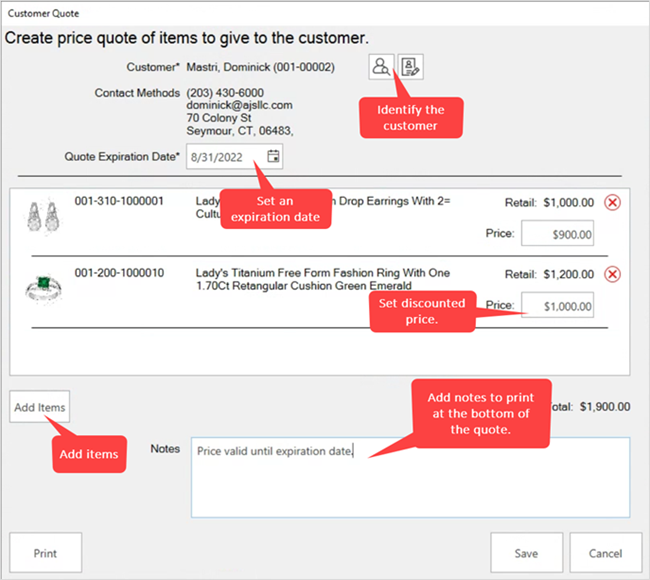Click the $900.00 price field
Image resolution: width=650 pixels, height=580 pixels.
pos(557,235)
